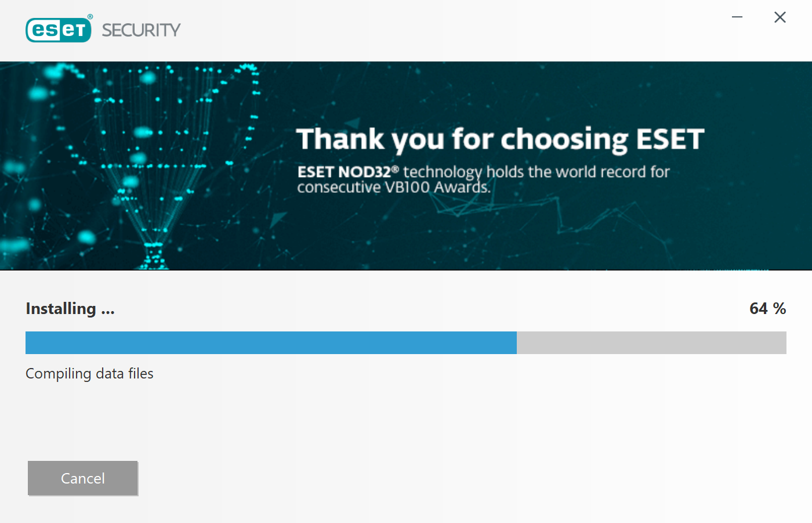Click the trophy base in banner
This screenshot has width=812, height=523.
coord(153,255)
